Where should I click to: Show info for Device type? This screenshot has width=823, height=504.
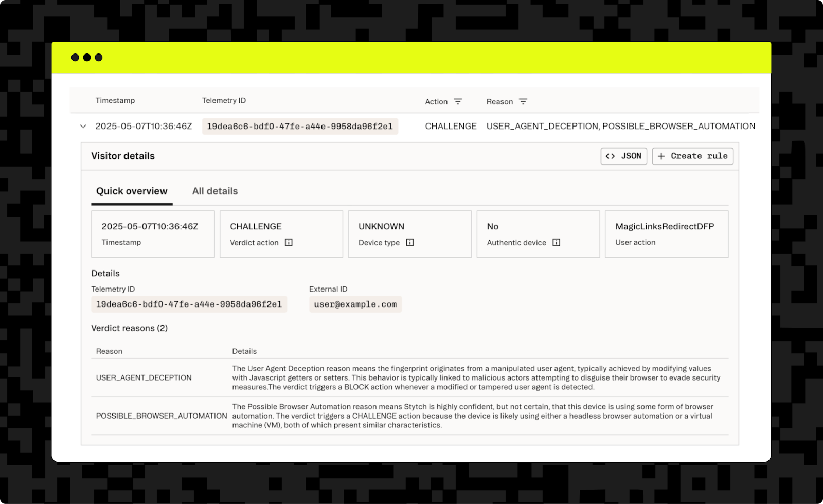[410, 243]
